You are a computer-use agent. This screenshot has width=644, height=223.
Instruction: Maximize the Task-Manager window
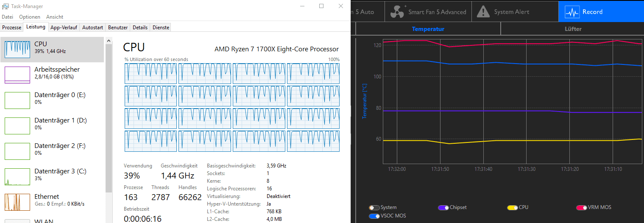click(x=321, y=6)
